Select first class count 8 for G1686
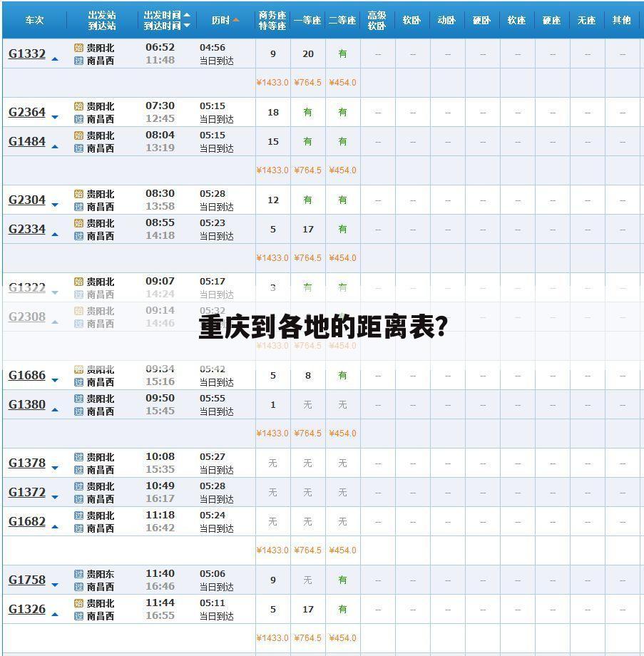This screenshot has width=644, height=656. (308, 376)
